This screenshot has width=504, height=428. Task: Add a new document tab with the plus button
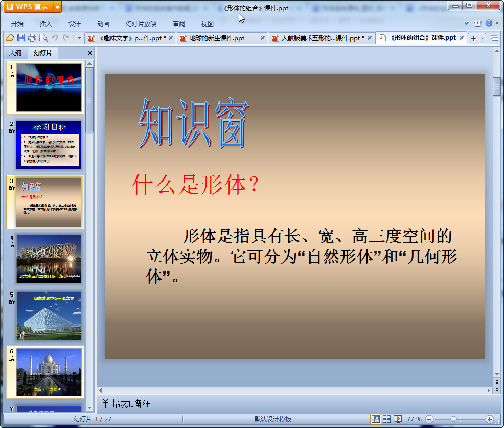click(x=473, y=38)
